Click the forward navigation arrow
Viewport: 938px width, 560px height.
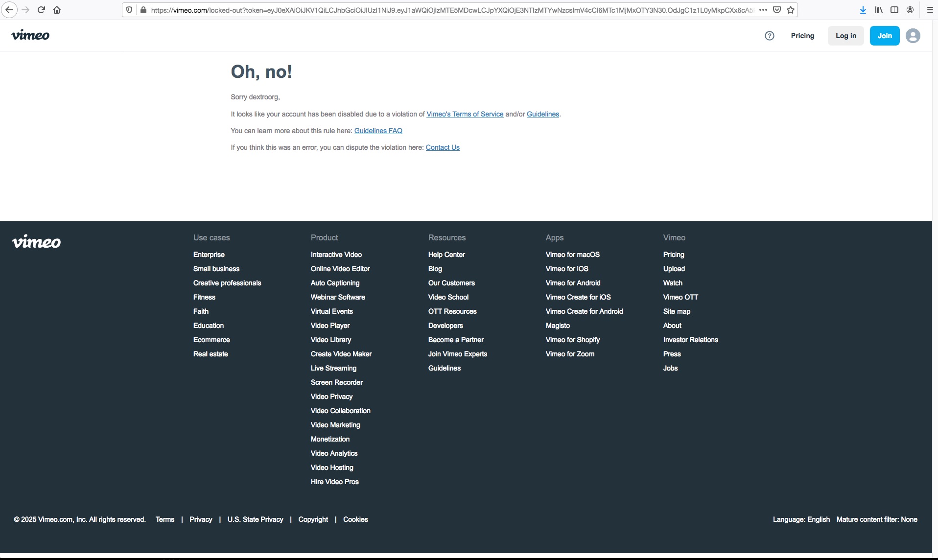pos(25,10)
